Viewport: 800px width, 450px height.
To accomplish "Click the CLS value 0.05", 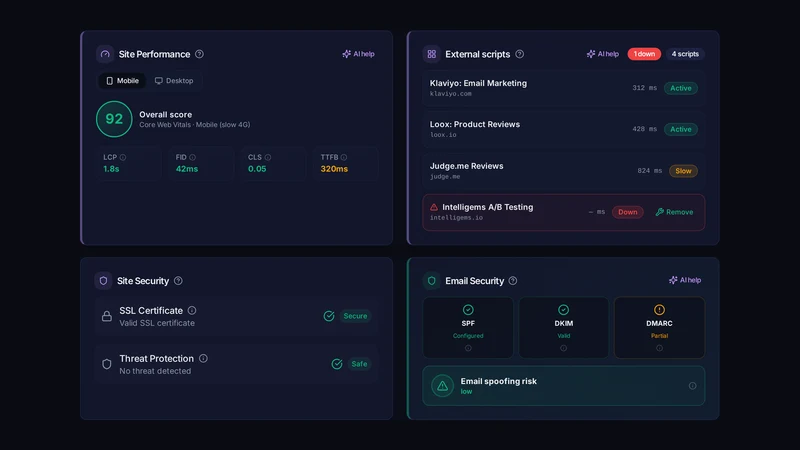I will tap(257, 169).
